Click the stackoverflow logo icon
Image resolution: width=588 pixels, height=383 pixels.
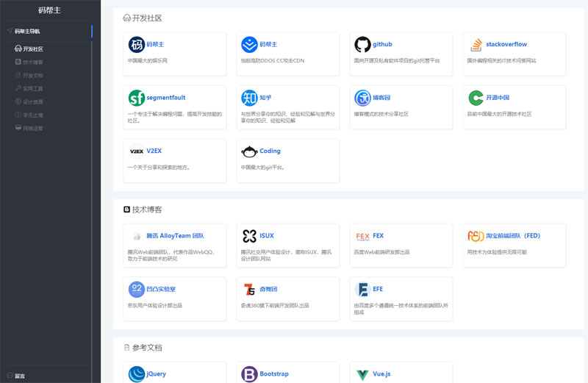click(476, 45)
